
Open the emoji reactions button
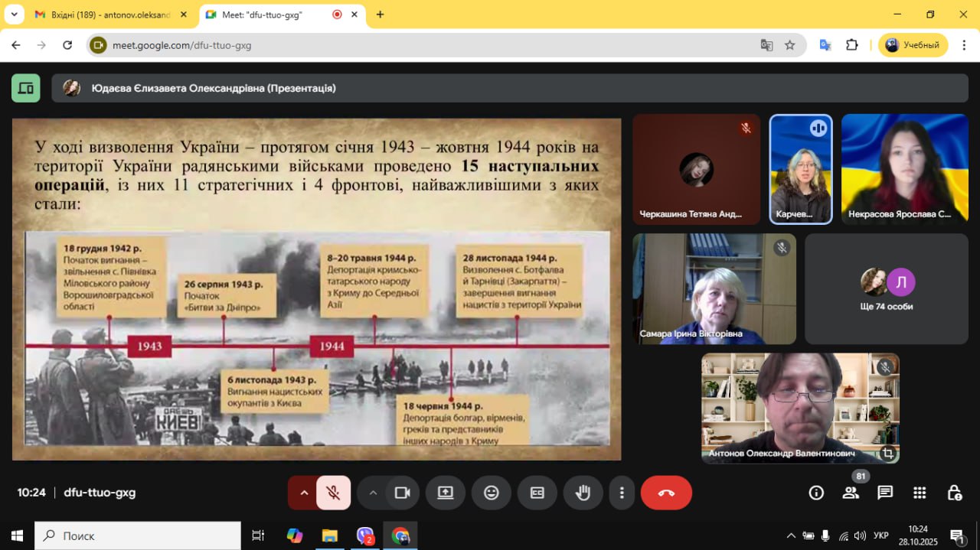(x=492, y=493)
